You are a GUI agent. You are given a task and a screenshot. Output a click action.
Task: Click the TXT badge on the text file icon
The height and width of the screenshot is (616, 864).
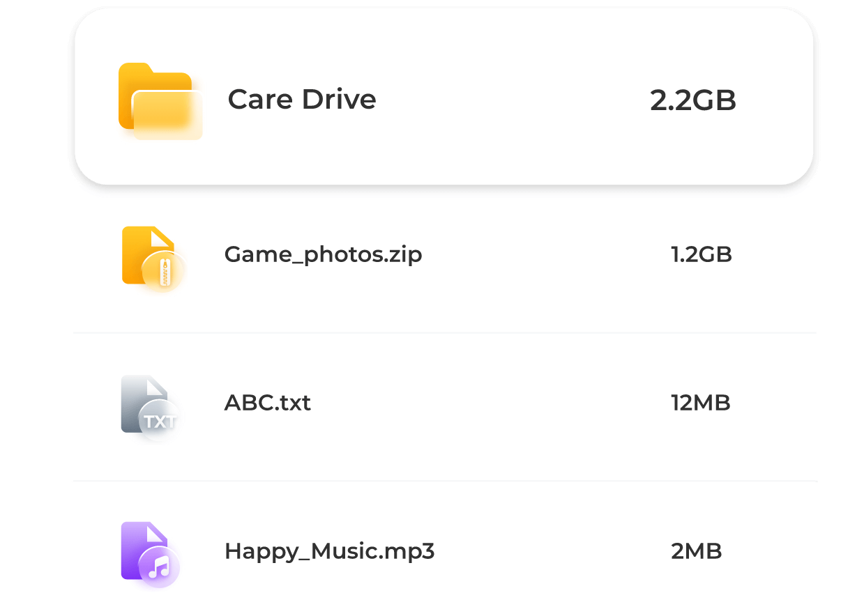pyautogui.click(x=160, y=421)
